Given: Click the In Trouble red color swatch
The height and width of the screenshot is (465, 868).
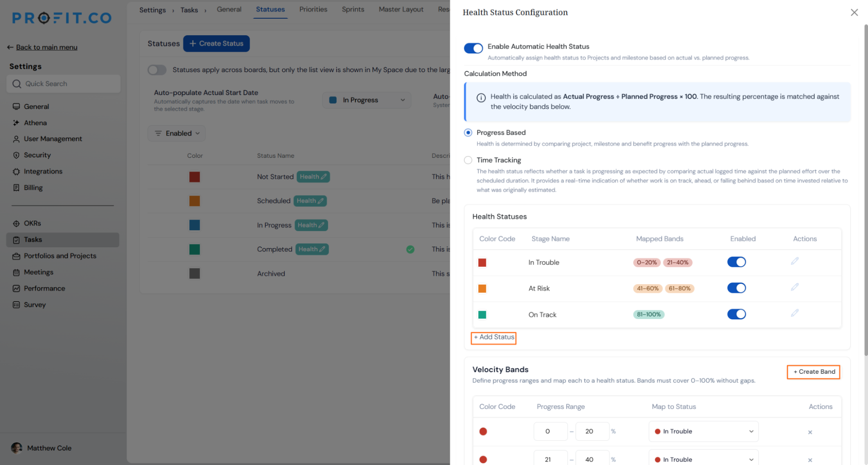Looking at the screenshot, I should coord(482,262).
